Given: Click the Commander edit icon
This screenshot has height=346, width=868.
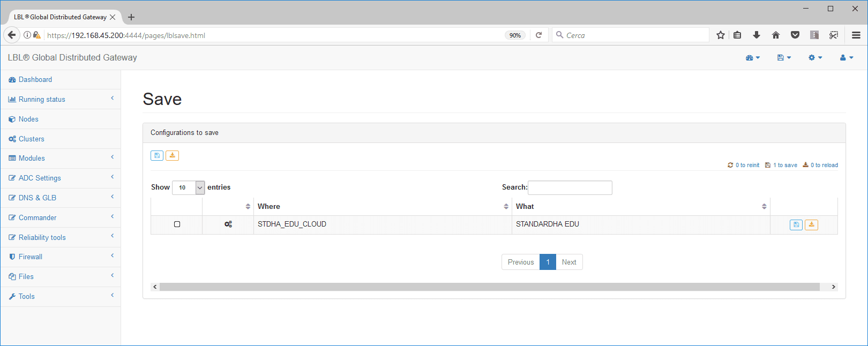Looking at the screenshot, I should (x=12, y=217).
